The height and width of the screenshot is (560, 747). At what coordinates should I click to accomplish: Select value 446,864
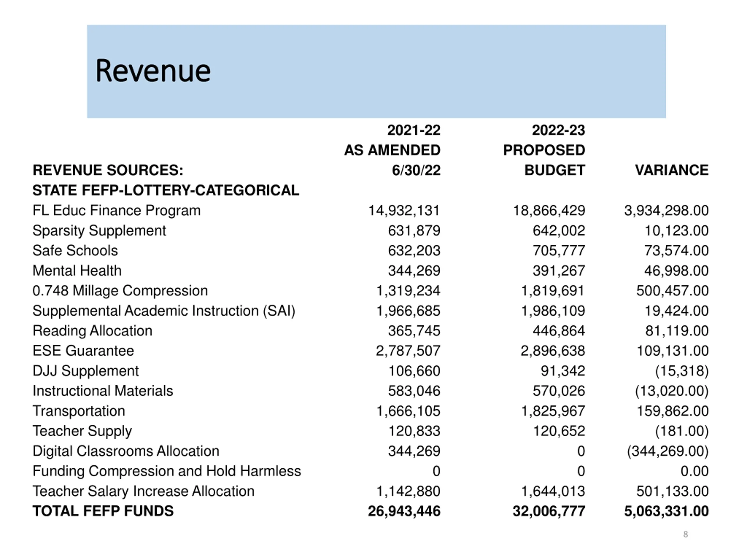coord(559,331)
